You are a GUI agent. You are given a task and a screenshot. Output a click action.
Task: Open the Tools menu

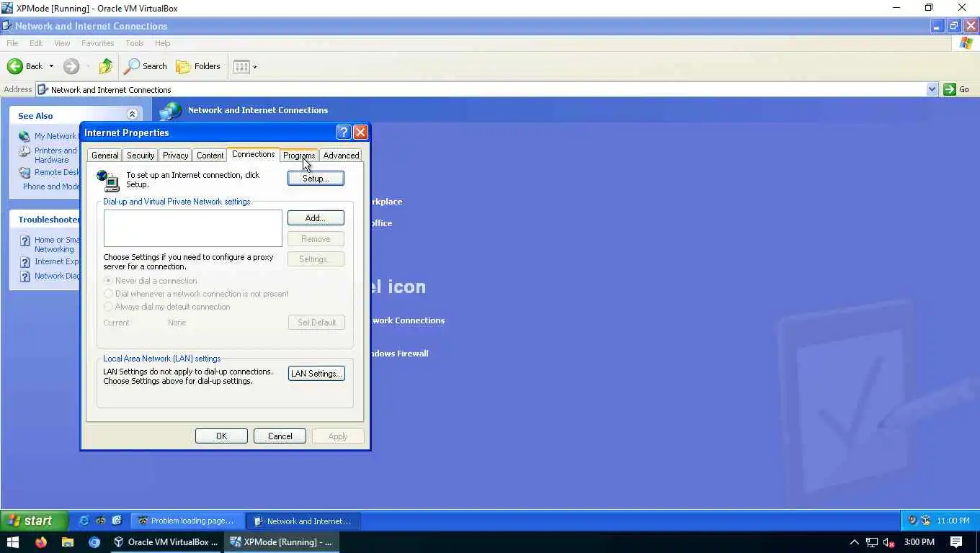pyautogui.click(x=135, y=43)
